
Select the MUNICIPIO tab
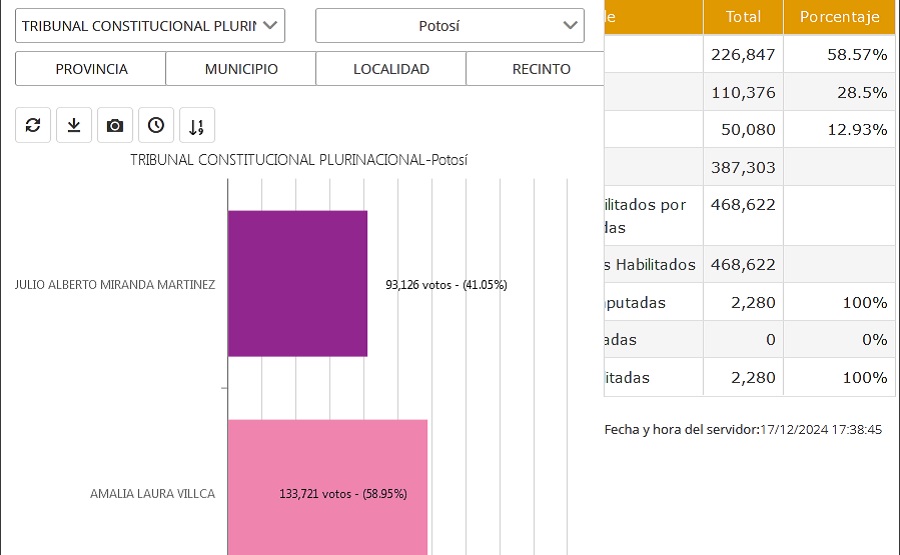(241, 69)
